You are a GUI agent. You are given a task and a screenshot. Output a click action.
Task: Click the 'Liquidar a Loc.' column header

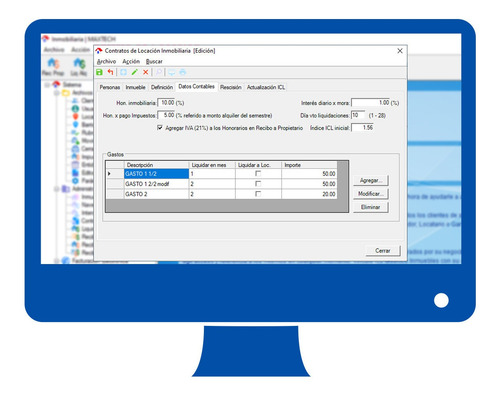tap(259, 165)
